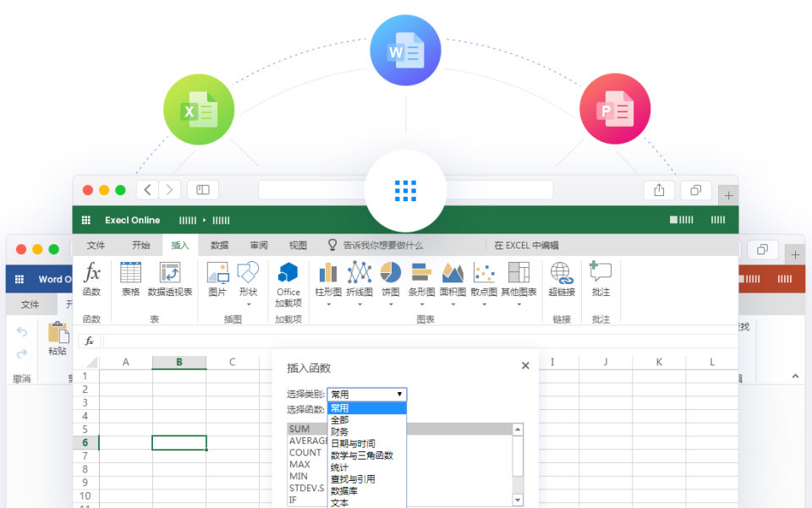Click 告诉我你想要做什么 search box
This screenshot has height=508, width=812.
coord(376,245)
